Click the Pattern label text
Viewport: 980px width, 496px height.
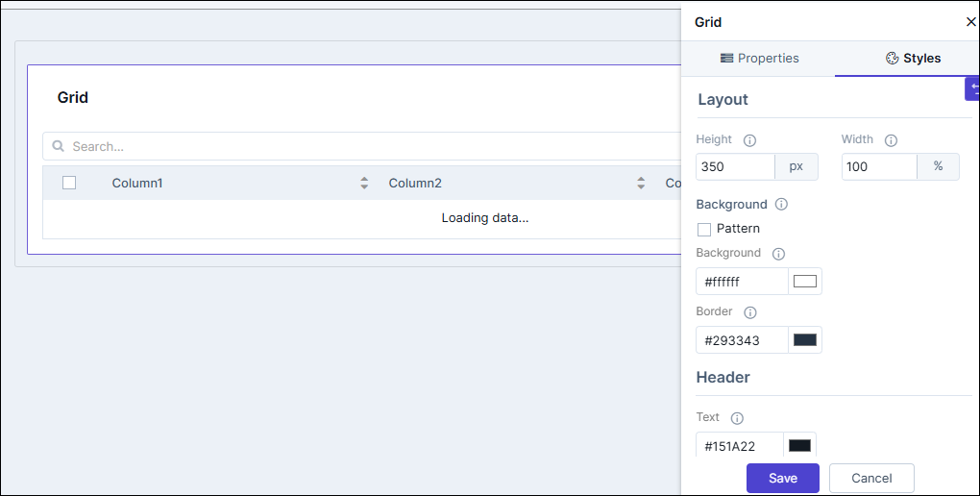click(738, 229)
